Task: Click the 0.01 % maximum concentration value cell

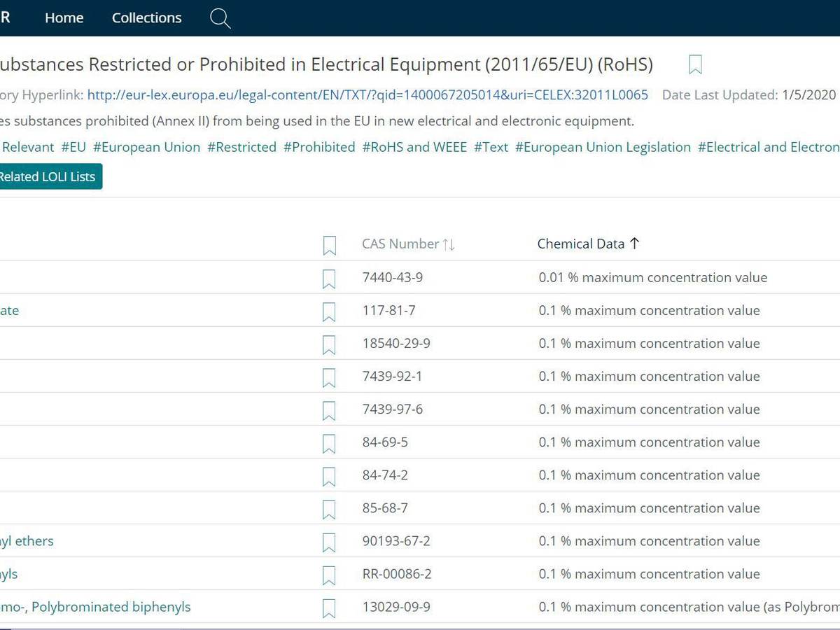Action: (653, 277)
